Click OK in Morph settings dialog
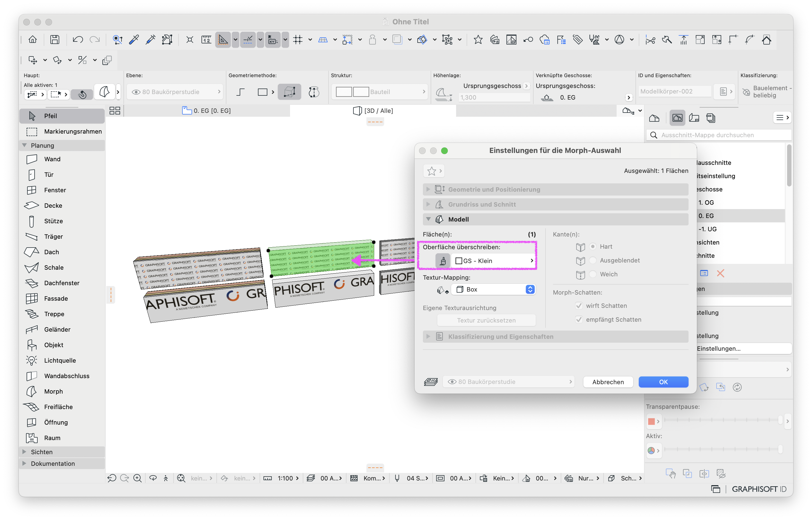Viewport: 812px width, 520px height. (663, 382)
